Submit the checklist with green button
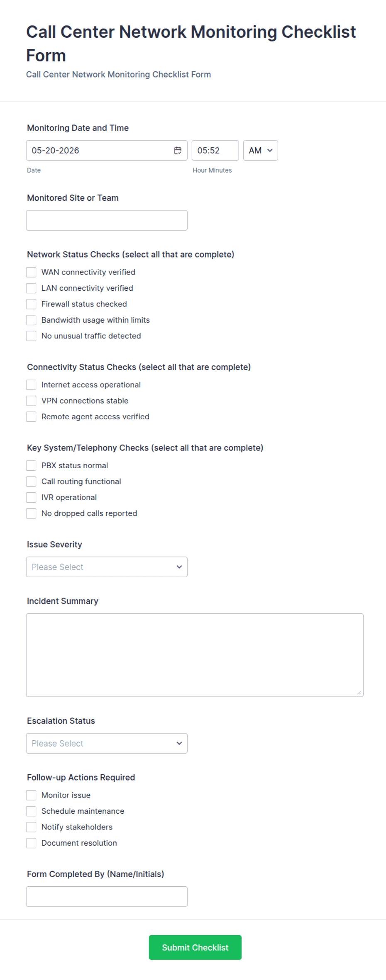This screenshot has width=386, height=980. [195, 947]
